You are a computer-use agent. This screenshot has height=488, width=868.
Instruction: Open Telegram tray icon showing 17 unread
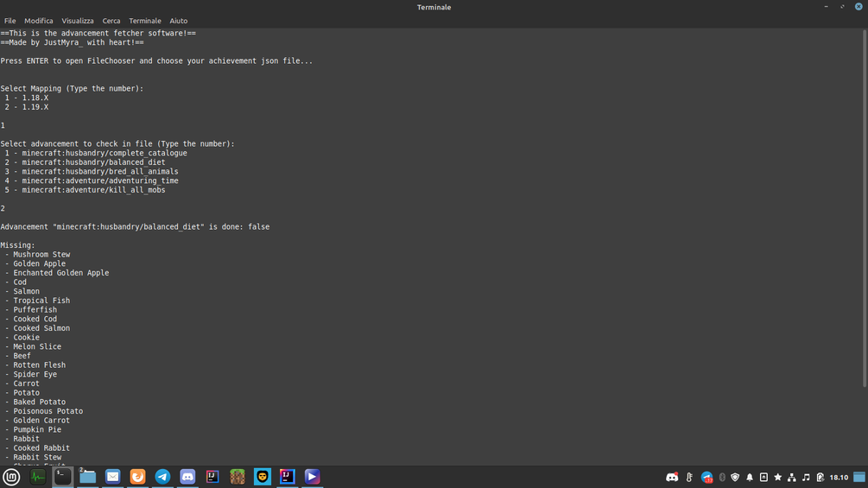tap(706, 477)
